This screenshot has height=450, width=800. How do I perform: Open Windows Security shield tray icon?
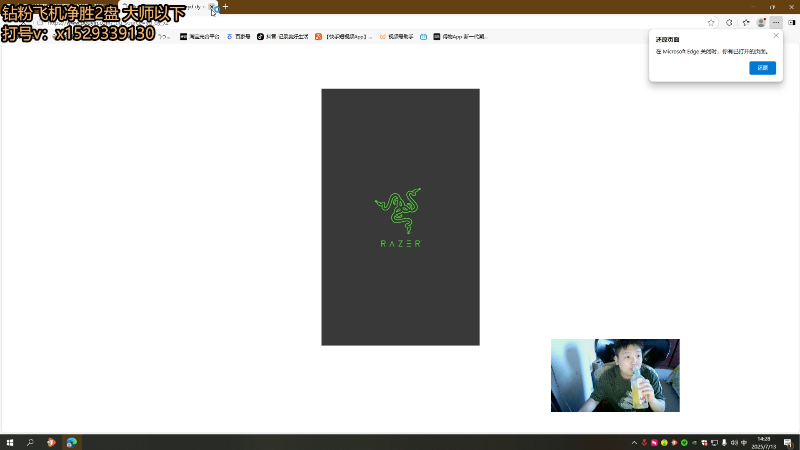pyautogui.click(x=704, y=442)
